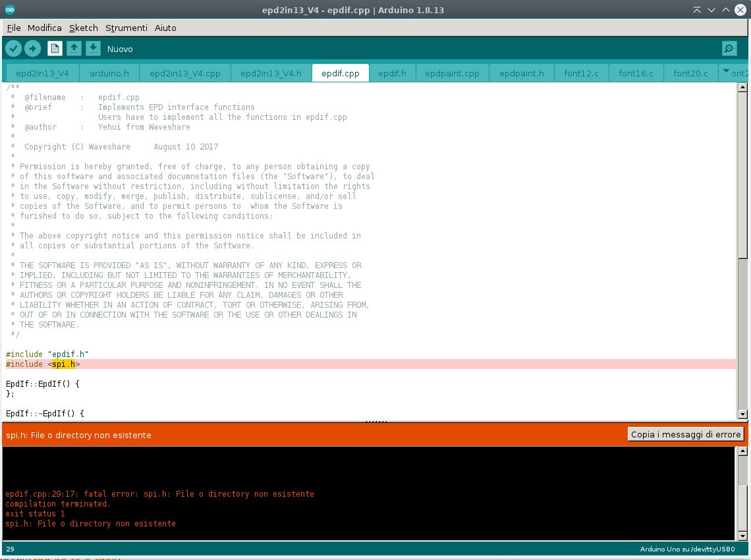This screenshot has width=751, height=560.
Task: Switch to the epdpaint.cpp tab
Action: [x=452, y=73]
